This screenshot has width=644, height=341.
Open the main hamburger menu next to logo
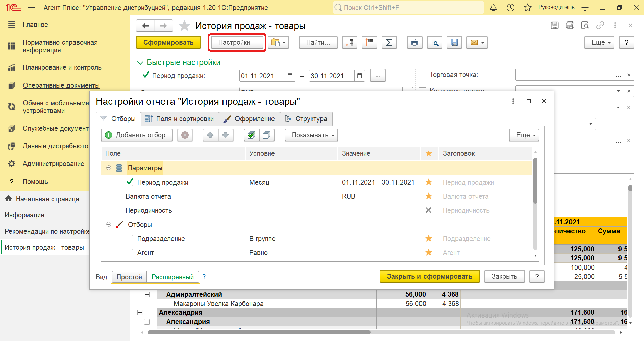tap(31, 8)
